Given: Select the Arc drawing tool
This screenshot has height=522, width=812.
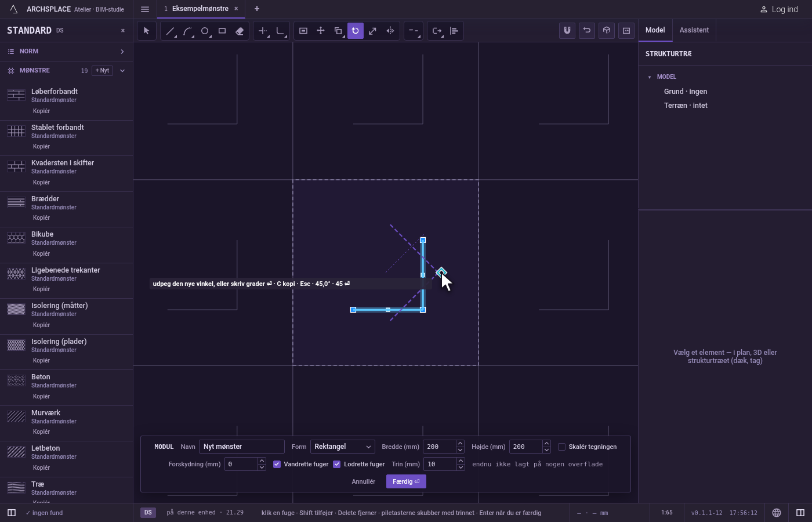Looking at the screenshot, I should coord(187,31).
